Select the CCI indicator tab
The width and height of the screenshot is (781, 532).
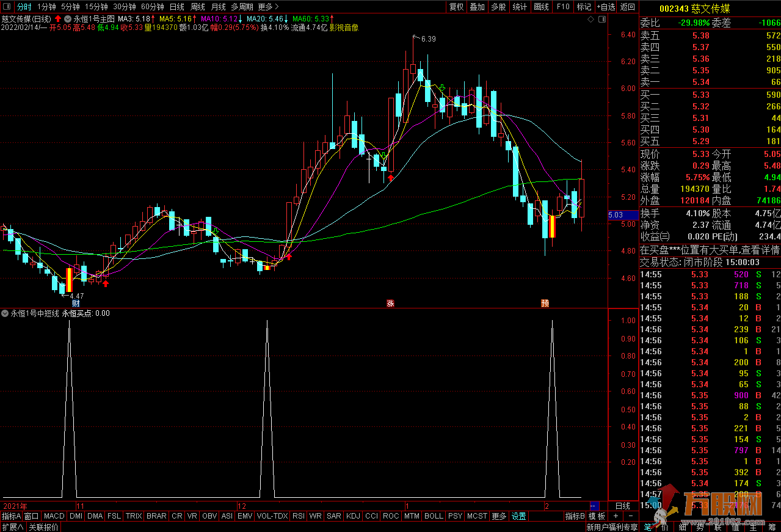tap(371, 516)
